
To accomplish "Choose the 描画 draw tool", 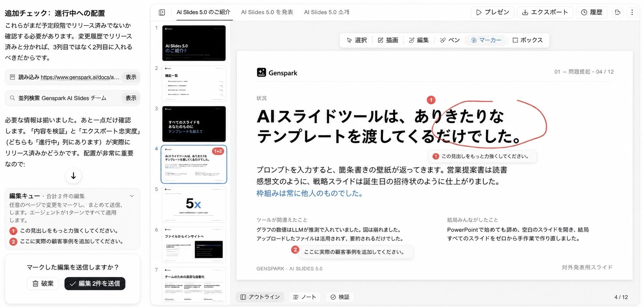I will [x=388, y=40].
